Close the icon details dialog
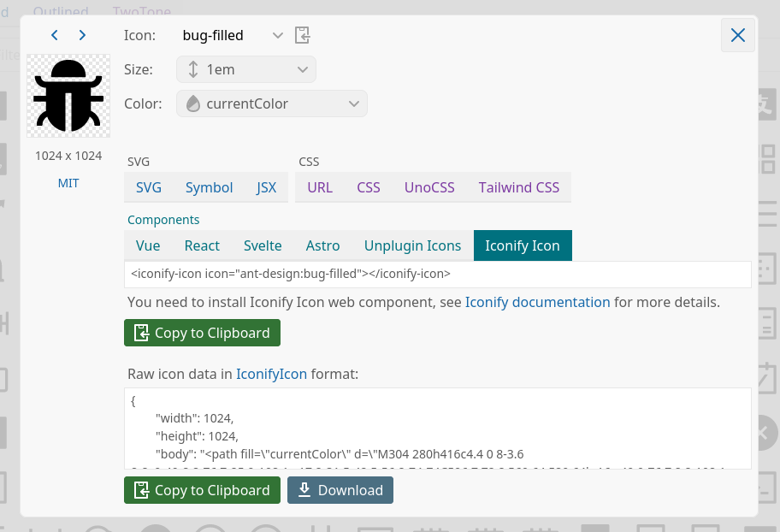This screenshot has height=532, width=780. coord(737,35)
